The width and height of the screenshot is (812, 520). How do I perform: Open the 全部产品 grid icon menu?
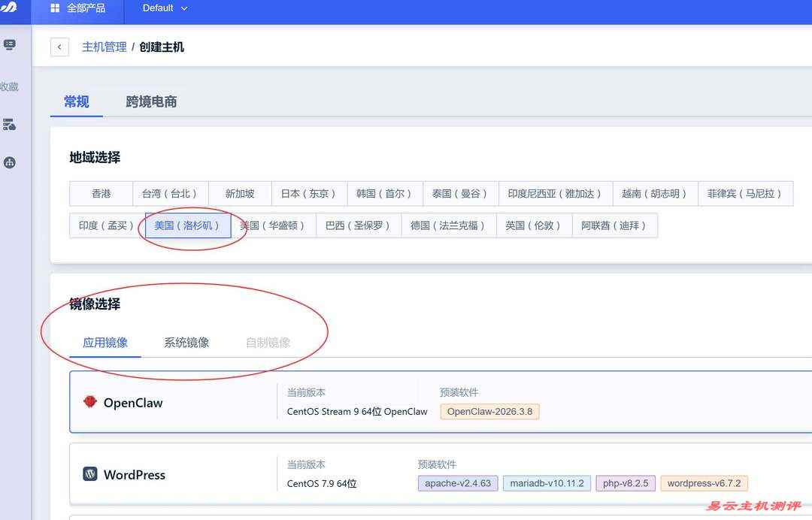click(55, 8)
